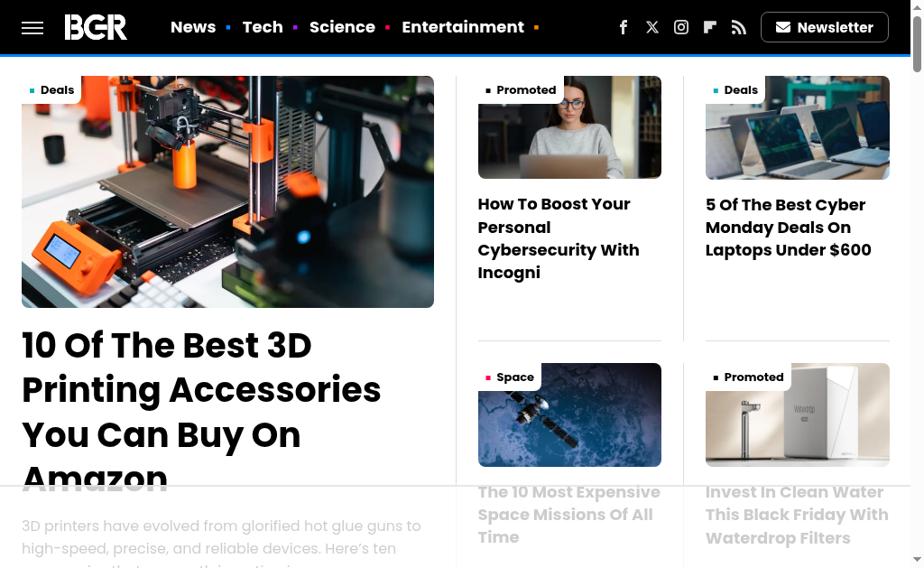
Task: Open the RSS feed icon
Action: (739, 27)
